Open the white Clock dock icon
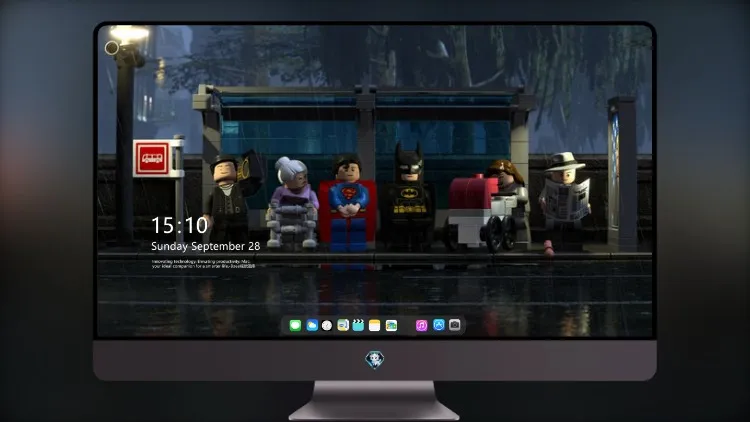The height and width of the screenshot is (422, 750). 327,325
